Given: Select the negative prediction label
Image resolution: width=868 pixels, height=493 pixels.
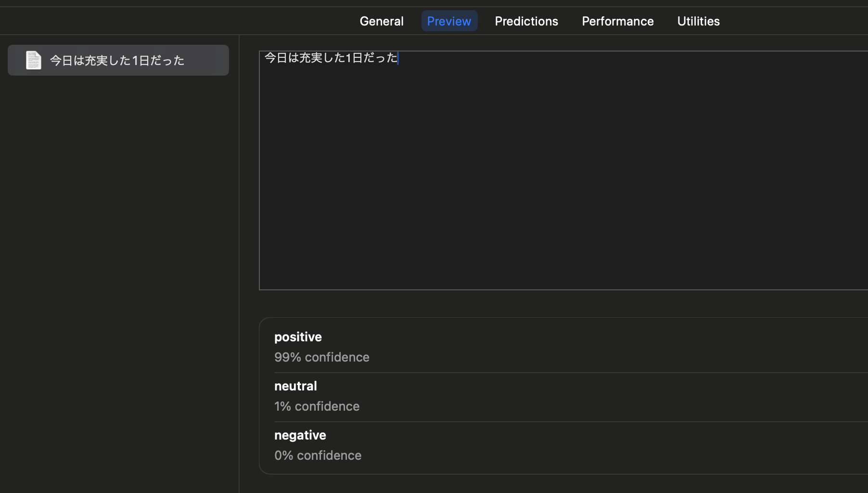Looking at the screenshot, I should [x=300, y=435].
